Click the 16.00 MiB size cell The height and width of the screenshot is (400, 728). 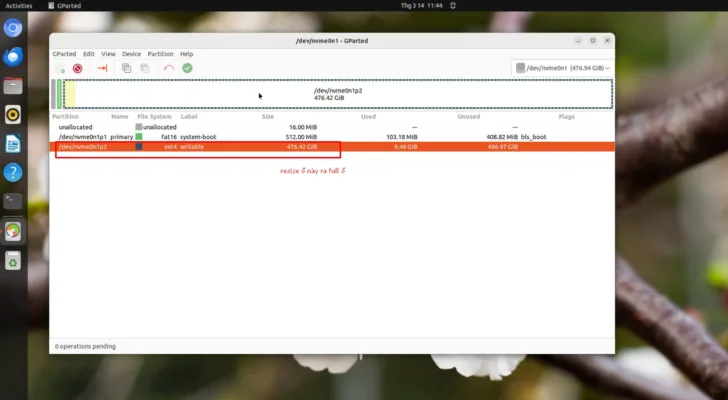point(303,127)
